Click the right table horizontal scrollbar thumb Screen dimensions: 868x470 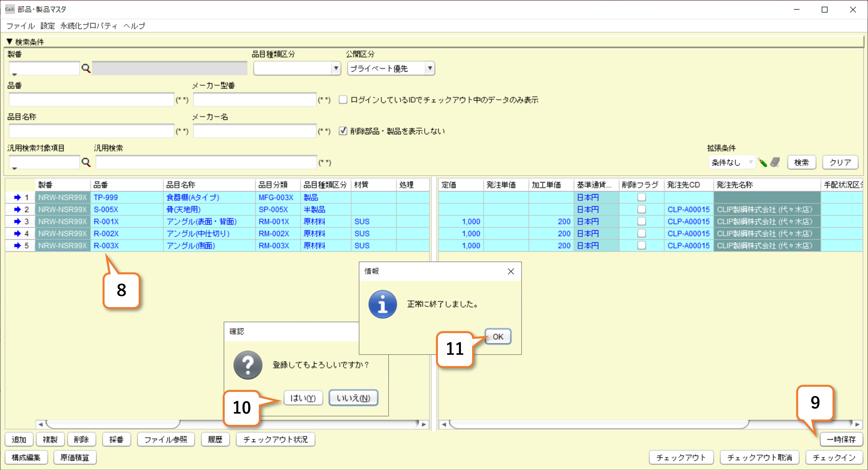(x=599, y=424)
